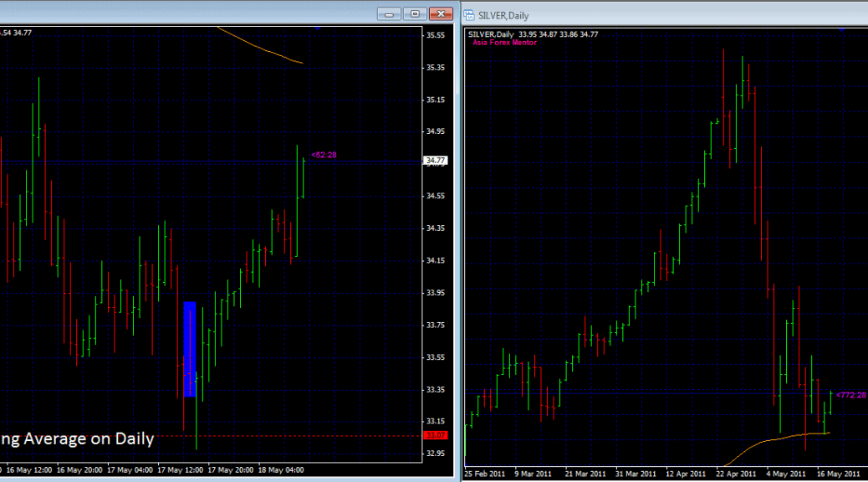Click the 34.55 price axis label

click(435, 196)
